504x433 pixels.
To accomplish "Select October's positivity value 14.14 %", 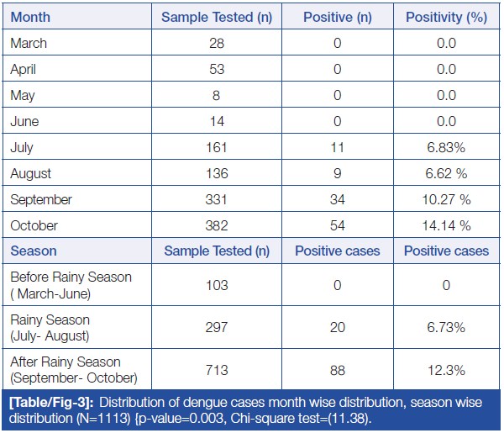I will [446, 225].
